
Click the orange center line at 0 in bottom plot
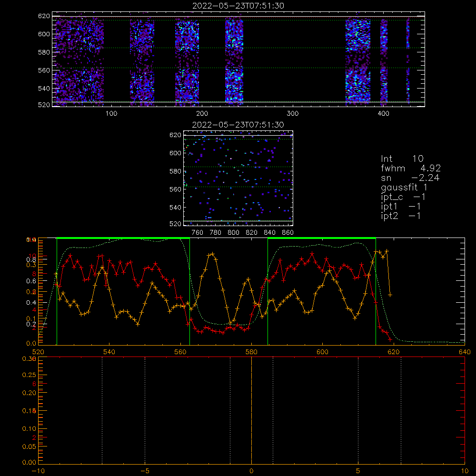pyautogui.click(x=251, y=410)
